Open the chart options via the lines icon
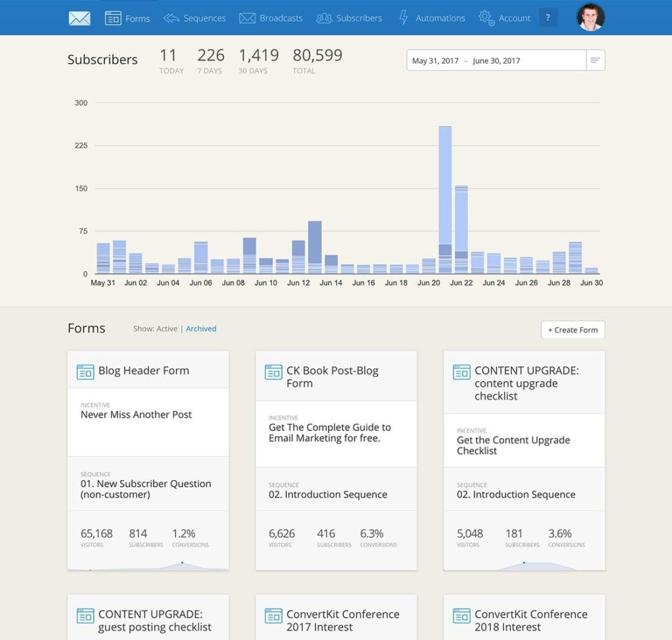The width and height of the screenshot is (672, 640). 595,60
